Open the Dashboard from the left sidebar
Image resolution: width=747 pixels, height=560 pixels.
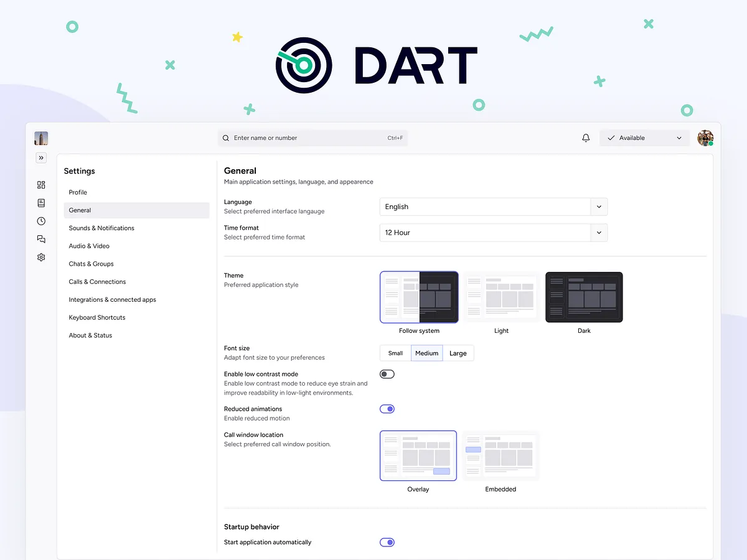40,185
